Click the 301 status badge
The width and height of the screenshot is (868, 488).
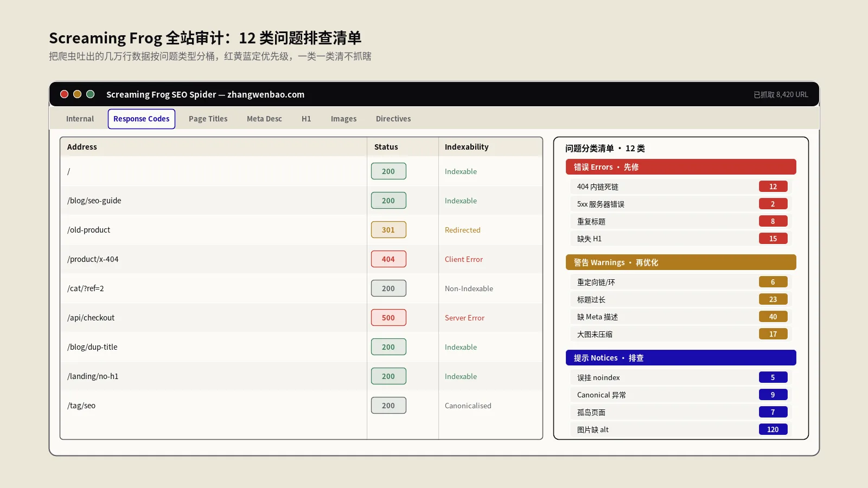click(388, 230)
